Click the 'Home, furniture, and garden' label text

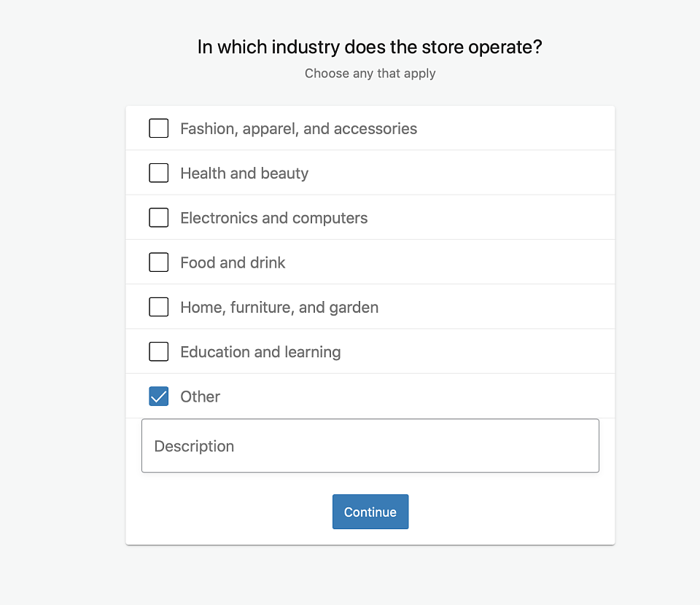click(x=279, y=307)
